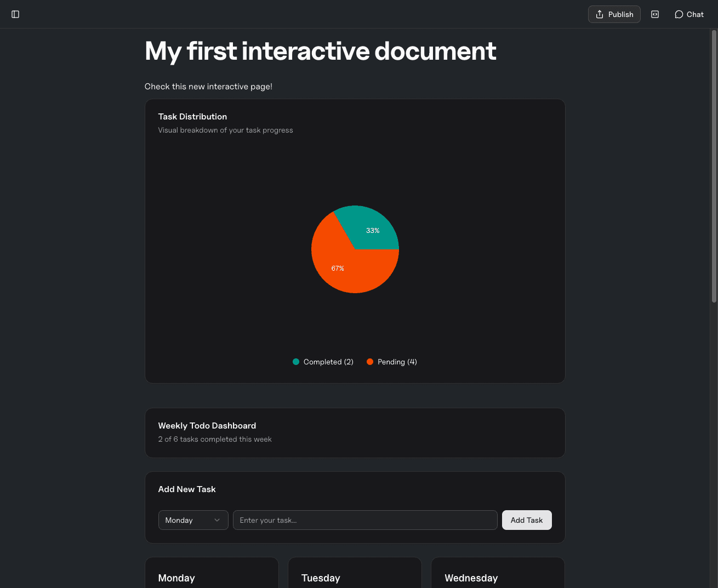Select the Enter your task input field
Viewport: 718px width, 588px height.
(x=365, y=520)
